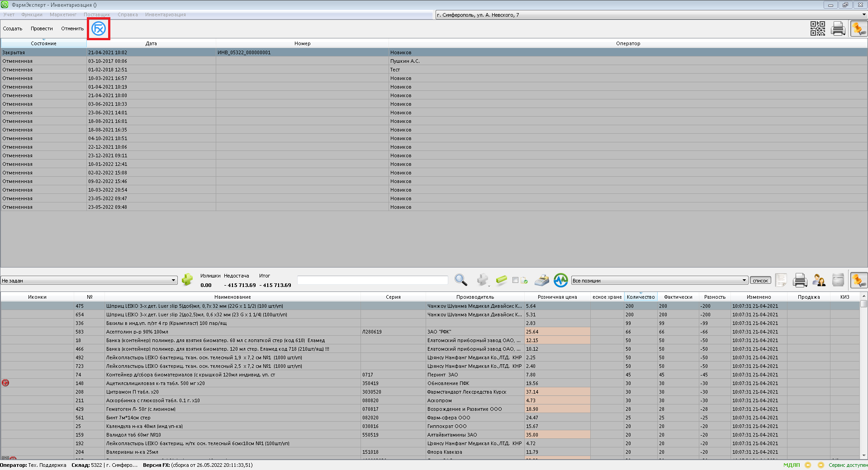Click 'Провести' in the toolbar
The width and height of the screenshot is (868, 470).
[x=42, y=28]
